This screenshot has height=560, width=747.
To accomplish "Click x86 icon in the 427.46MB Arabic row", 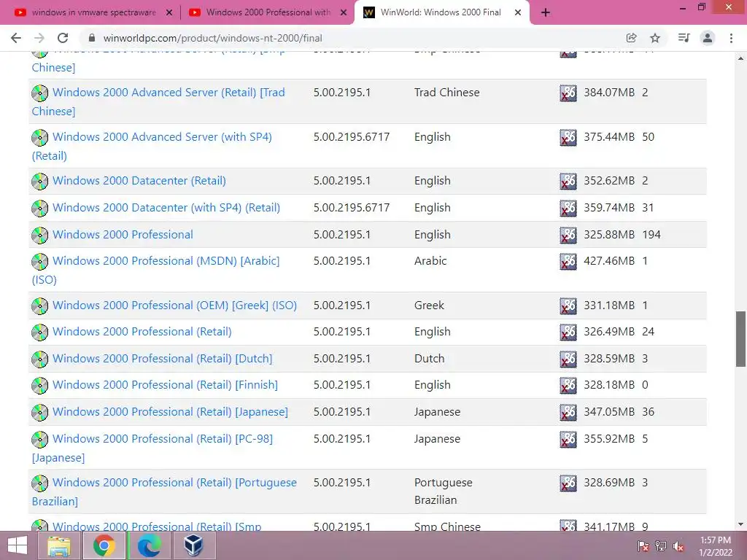I will point(568,262).
